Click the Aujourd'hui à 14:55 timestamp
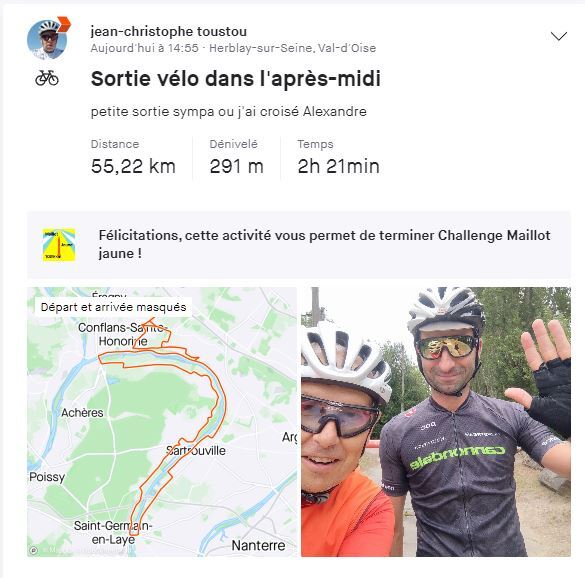This screenshot has width=585, height=578. coord(144,48)
